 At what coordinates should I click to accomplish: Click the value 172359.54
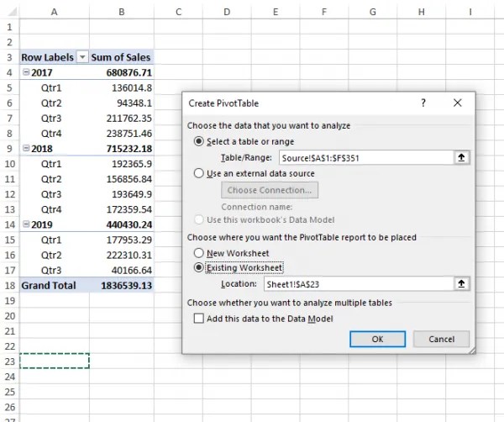[122, 209]
